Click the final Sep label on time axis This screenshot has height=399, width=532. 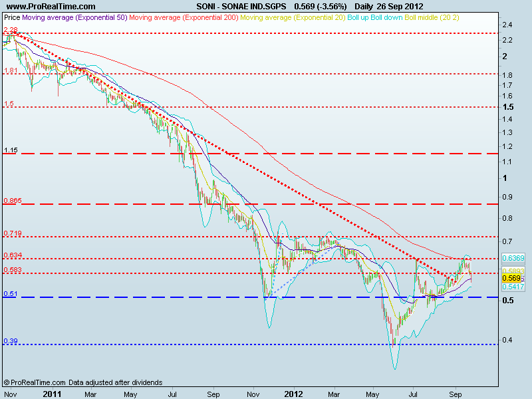tap(456, 394)
